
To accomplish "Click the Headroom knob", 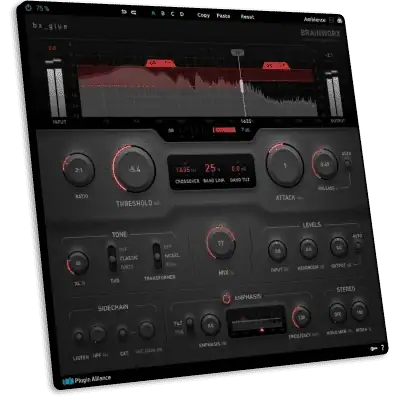I will tap(309, 249).
